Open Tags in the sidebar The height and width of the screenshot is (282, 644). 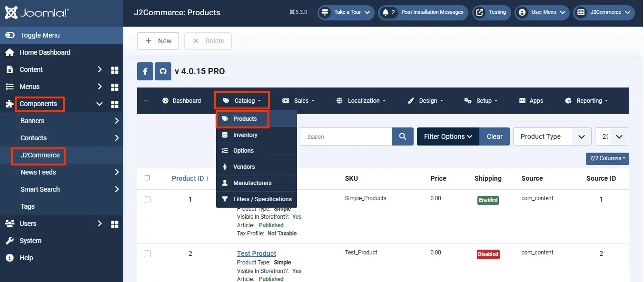pyautogui.click(x=28, y=206)
